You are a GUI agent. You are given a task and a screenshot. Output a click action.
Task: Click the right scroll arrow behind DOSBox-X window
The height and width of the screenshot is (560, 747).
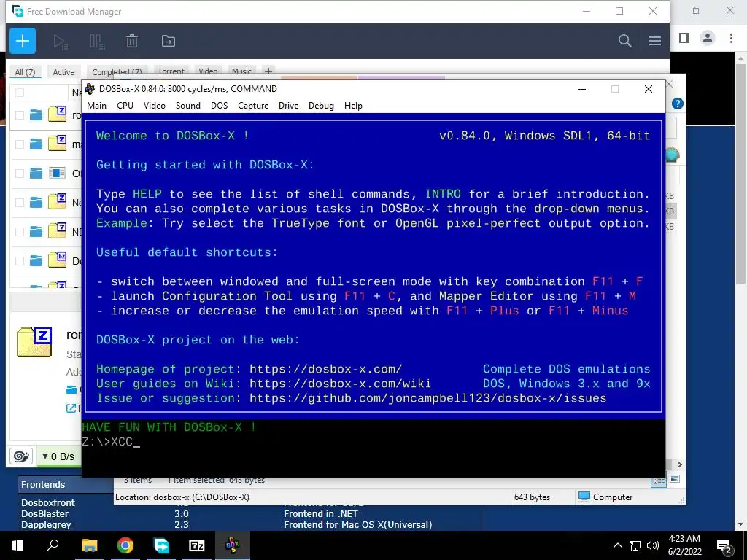click(x=679, y=464)
